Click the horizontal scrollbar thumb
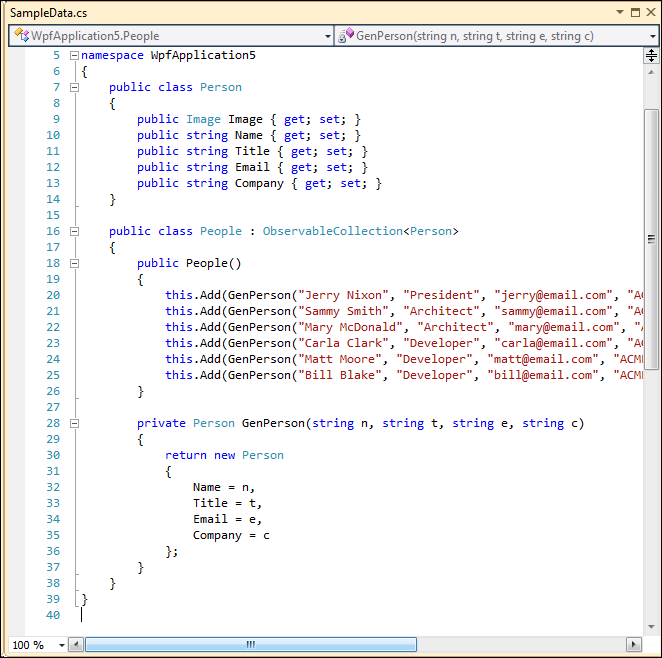The height and width of the screenshot is (658, 662). (x=250, y=645)
